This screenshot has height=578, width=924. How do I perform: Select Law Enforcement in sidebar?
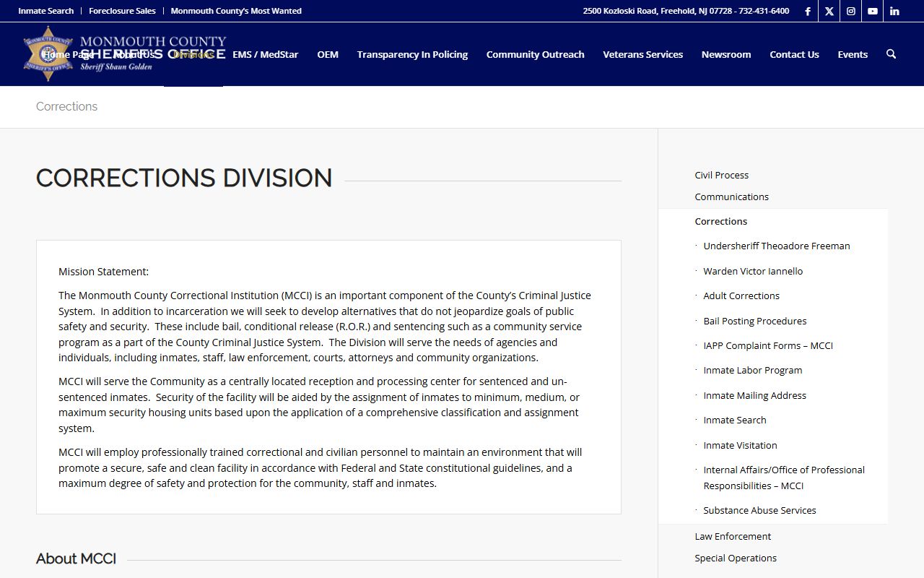(x=733, y=536)
